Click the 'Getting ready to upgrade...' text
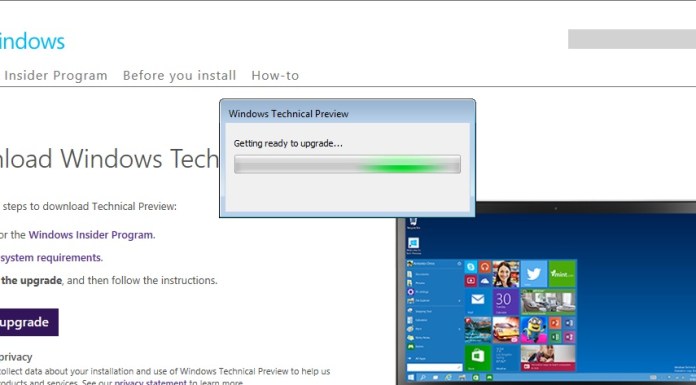The width and height of the screenshot is (696, 385). (288, 143)
